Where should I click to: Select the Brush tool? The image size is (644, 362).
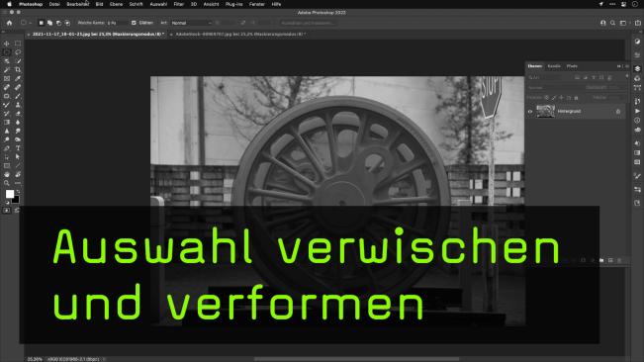tap(18, 96)
